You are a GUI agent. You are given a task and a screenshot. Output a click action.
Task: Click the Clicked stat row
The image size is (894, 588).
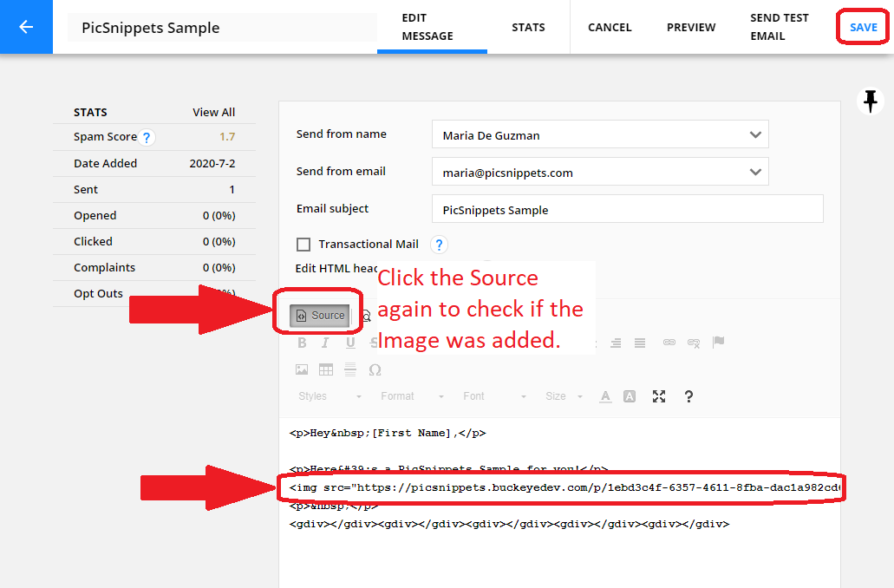tap(154, 242)
